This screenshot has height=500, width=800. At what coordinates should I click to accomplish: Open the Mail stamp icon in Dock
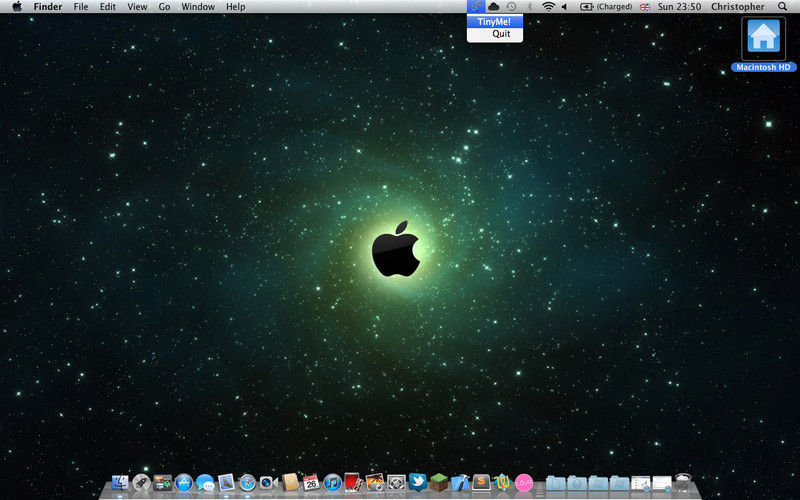pyautogui.click(x=226, y=482)
